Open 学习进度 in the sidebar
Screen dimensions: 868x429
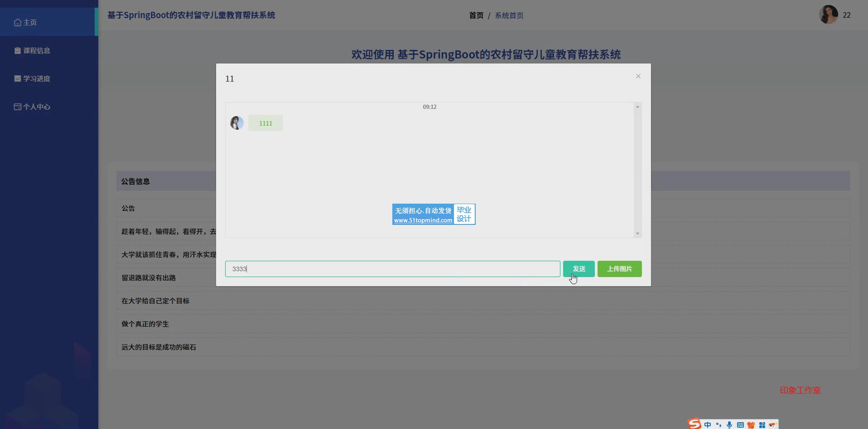(x=36, y=79)
